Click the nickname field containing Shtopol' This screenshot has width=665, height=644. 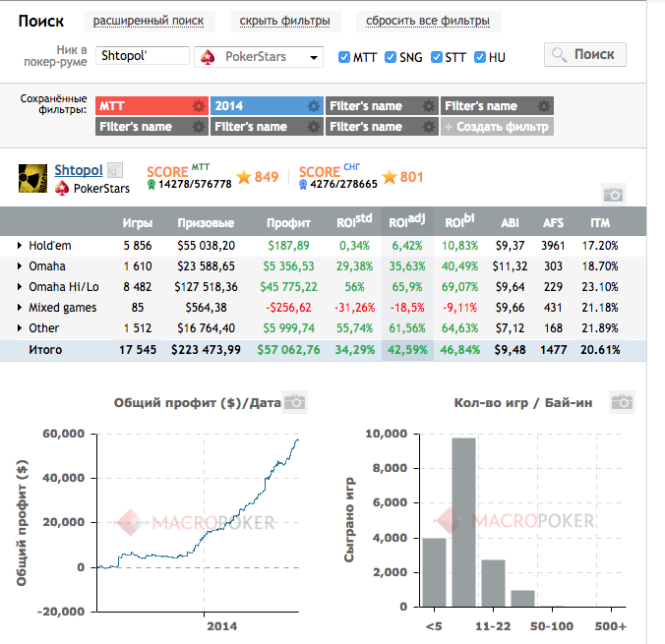[143, 55]
